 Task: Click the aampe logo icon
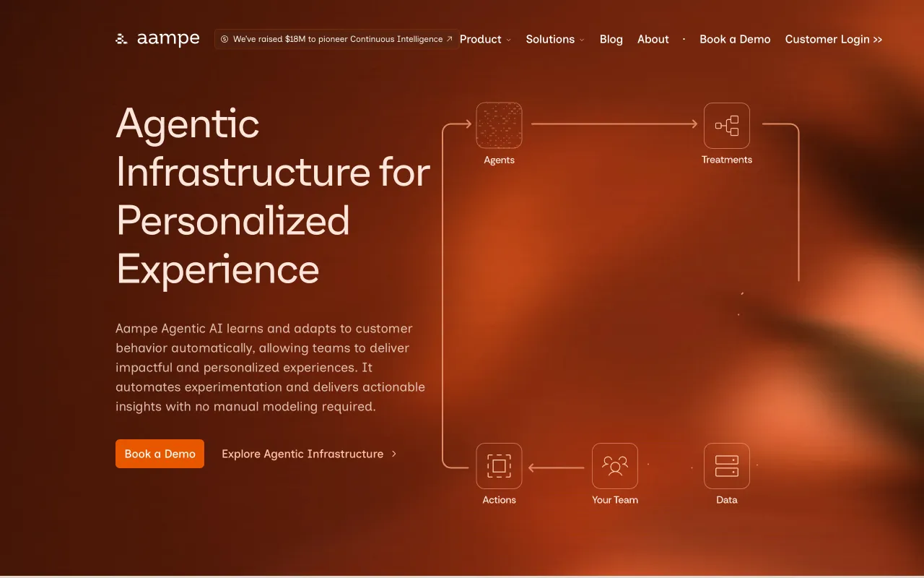[121, 39]
